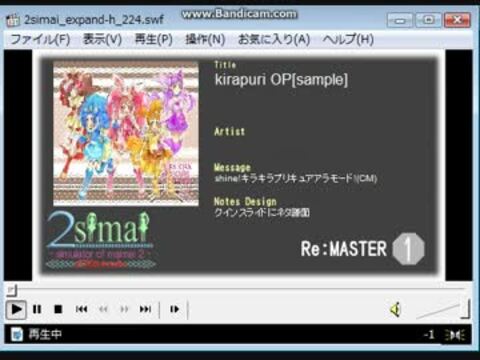This screenshot has width=480, height=360.
Task: Click the file icon beside 再生中
Action: pos(17,334)
